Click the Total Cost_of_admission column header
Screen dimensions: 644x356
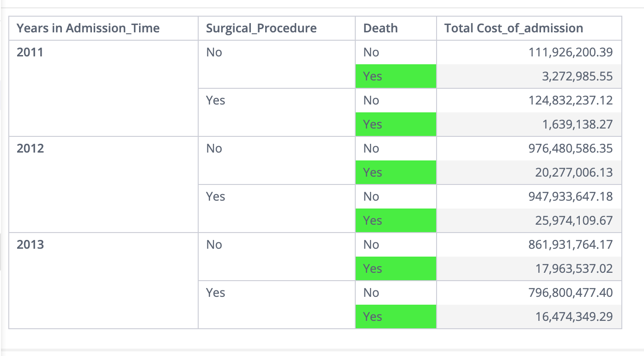pos(513,28)
